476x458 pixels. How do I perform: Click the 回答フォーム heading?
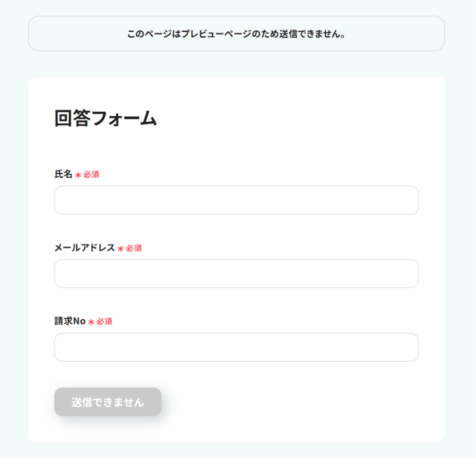pos(106,118)
